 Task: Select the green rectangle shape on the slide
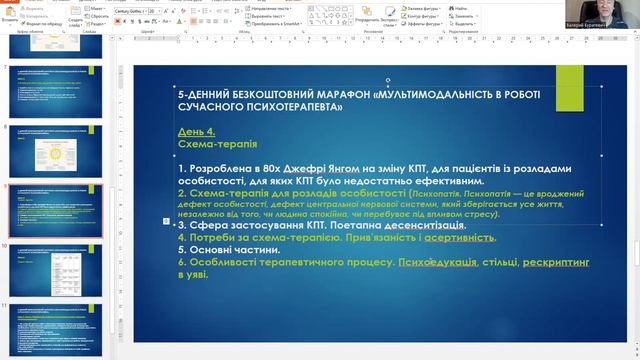tap(569, 88)
